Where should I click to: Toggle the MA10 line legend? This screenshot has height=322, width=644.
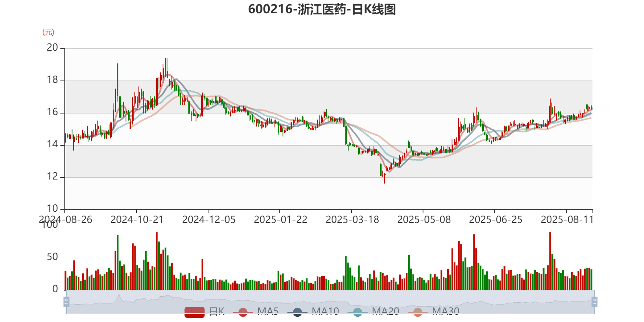[313, 312]
